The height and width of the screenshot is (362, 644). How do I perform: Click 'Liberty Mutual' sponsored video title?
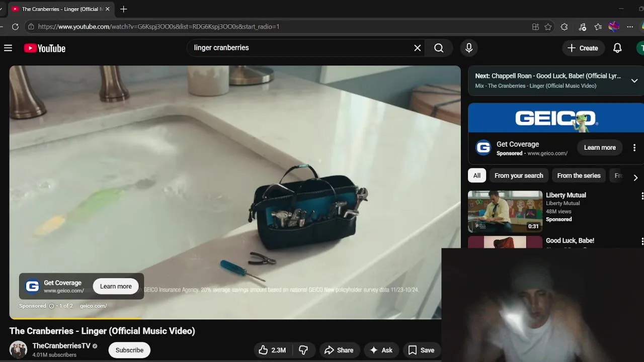(566, 195)
